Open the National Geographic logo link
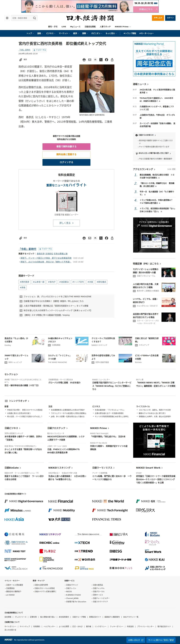The width and height of the screenshot is (180, 644). 46,559
